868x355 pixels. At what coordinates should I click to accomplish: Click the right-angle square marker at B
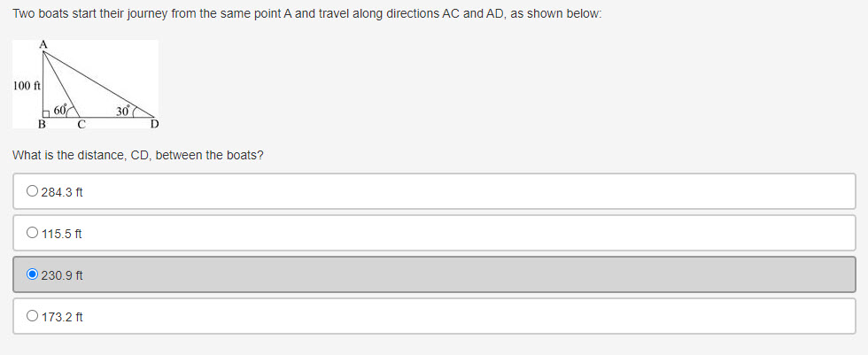pyautogui.click(x=47, y=113)
